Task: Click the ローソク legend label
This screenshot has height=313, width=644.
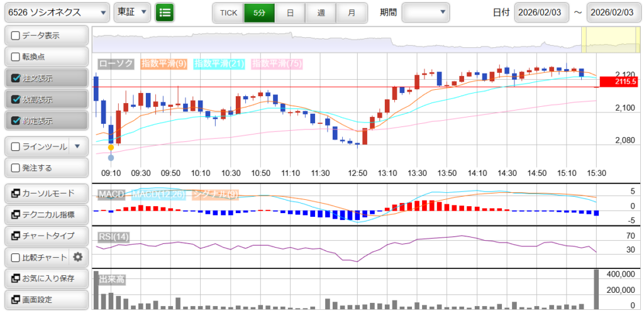Action: click(116, 63)
